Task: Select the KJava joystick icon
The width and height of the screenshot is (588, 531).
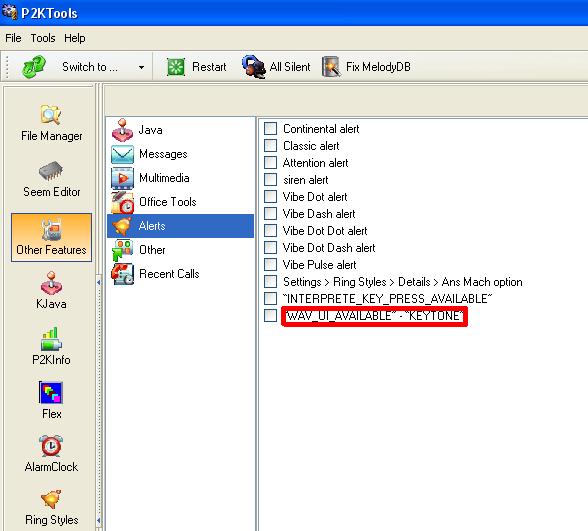Action: (51, 283)
